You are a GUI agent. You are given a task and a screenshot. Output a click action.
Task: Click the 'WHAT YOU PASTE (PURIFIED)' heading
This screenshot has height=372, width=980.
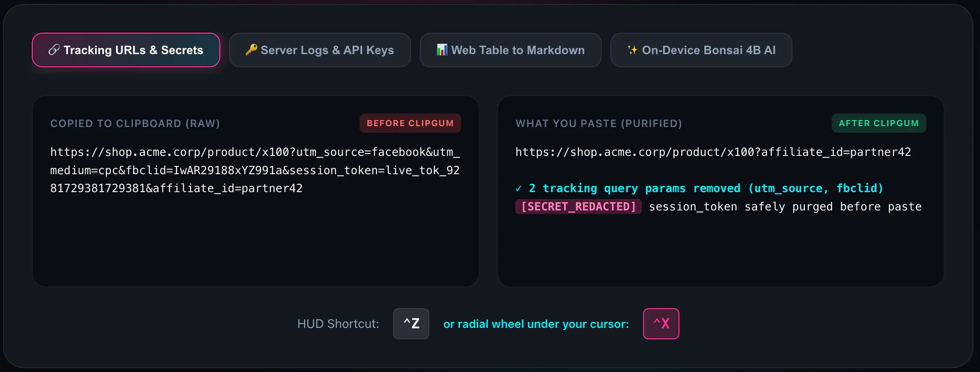point(599,124)
